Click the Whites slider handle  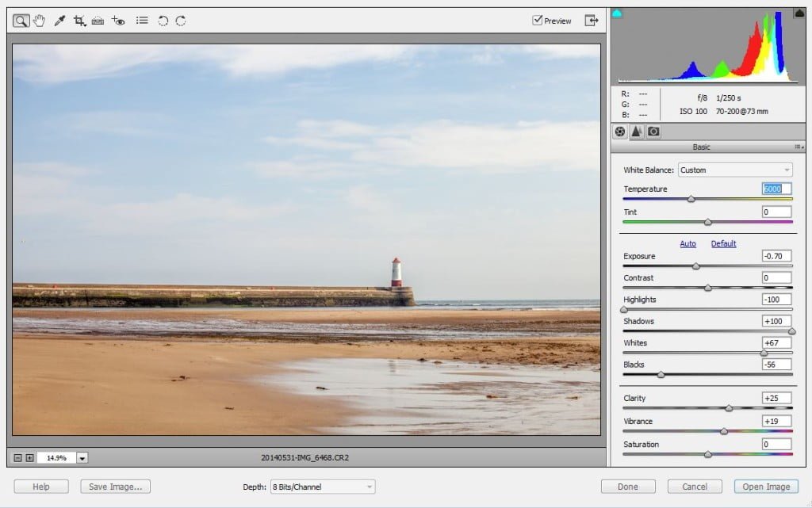pos(764,353)
